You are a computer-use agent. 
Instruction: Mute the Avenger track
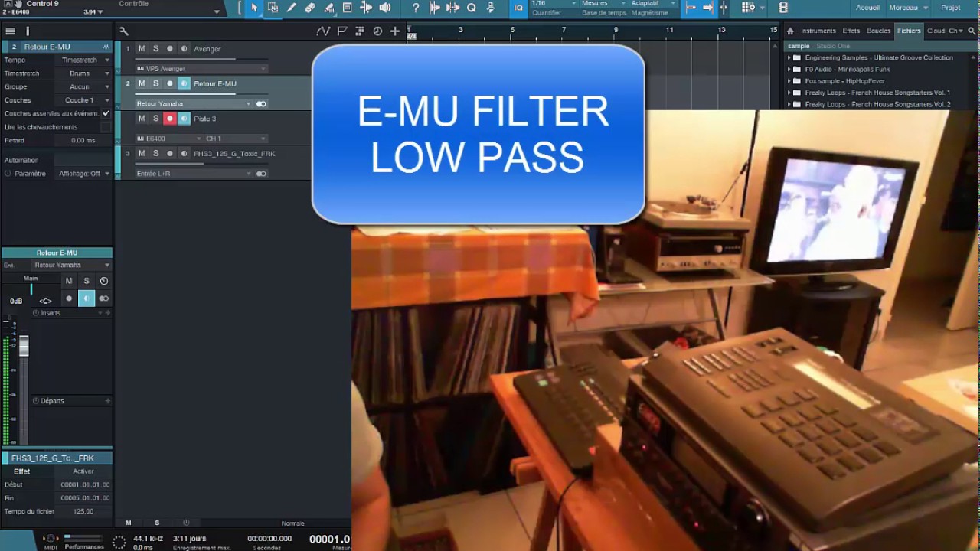[x=142, y=49]
